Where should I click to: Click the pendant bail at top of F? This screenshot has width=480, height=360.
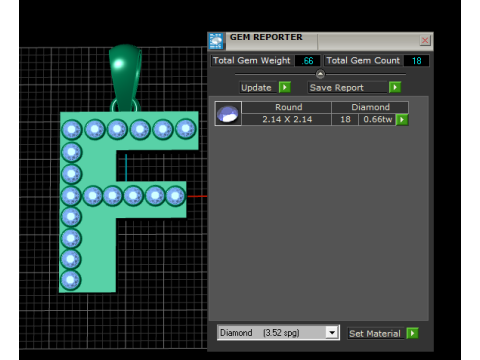pos(125,77)
